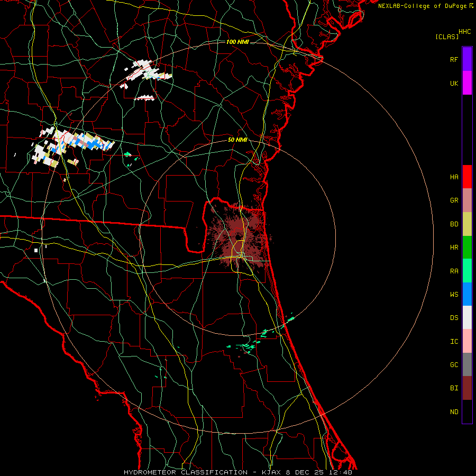Select the GR salmon color swatch

click(x=467, y=200)
